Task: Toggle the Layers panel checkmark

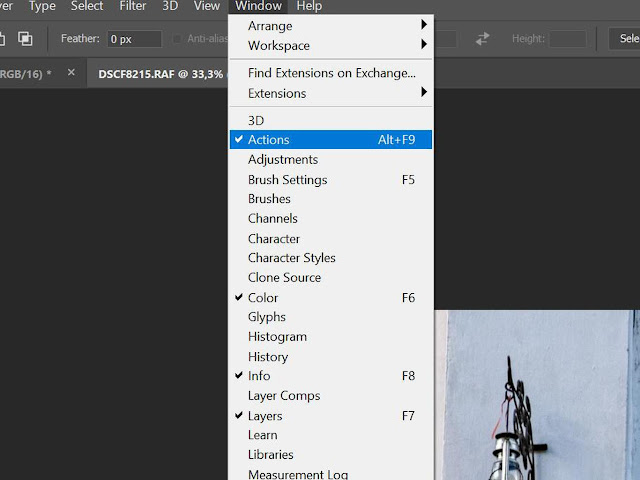Action: pyautogui.click(x=331, y=416)
